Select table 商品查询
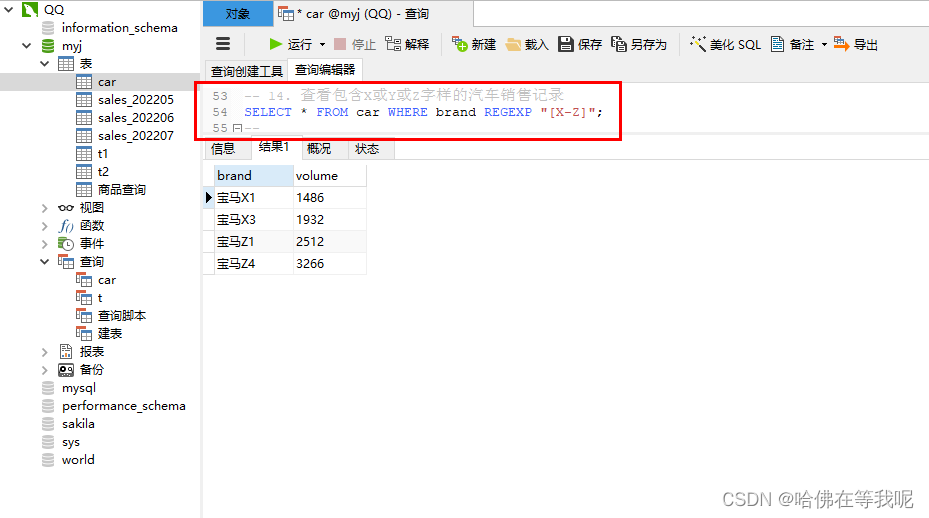This screenshot has height=518, width=929. [121, 190]
